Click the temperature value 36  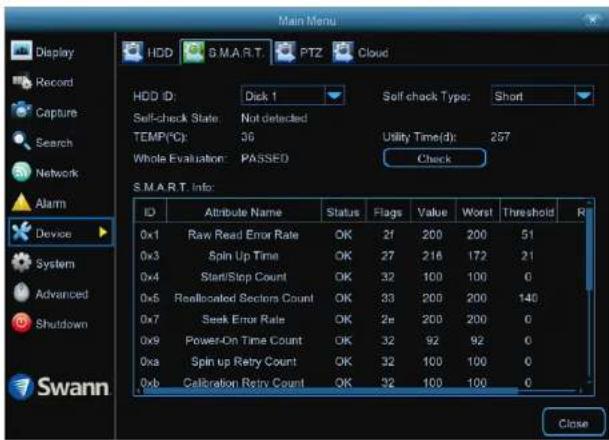point(247,137)
